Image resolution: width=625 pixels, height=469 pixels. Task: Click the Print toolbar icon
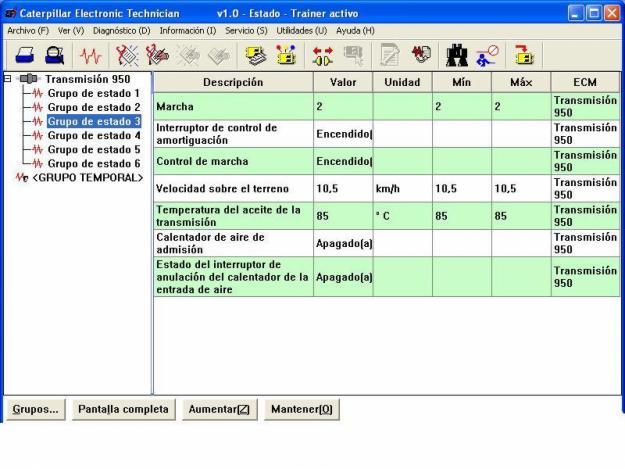coord(24,55)
